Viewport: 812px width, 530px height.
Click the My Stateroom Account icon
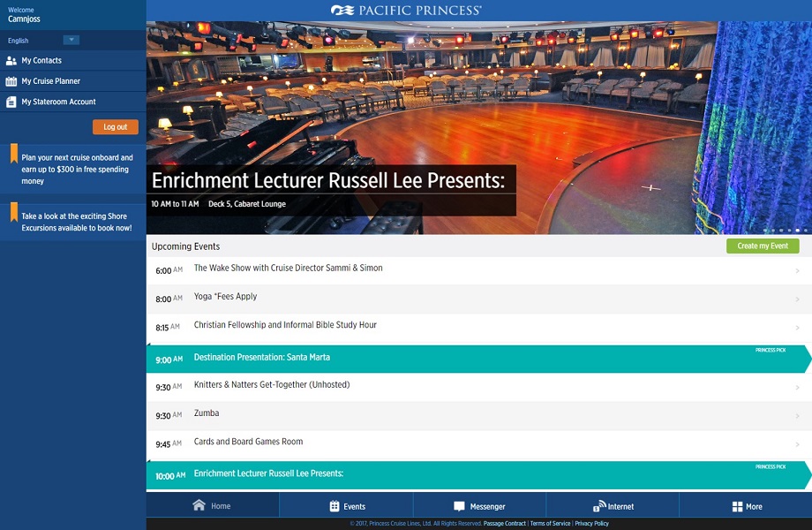pyautogui.click(x=11, y=102)
